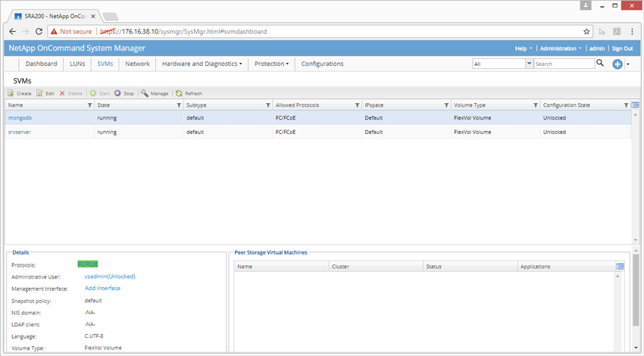Click the Not secure warning icon
Viewport: 644px width, 356px height.
[x=54, y=32]
